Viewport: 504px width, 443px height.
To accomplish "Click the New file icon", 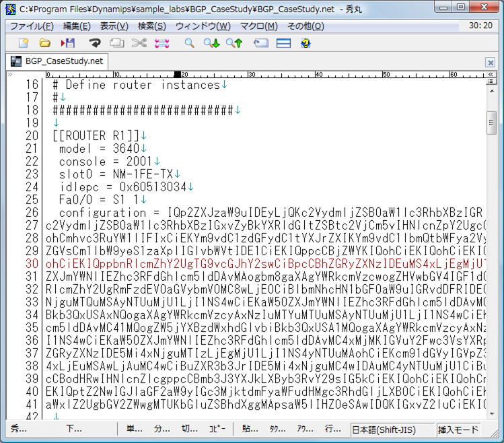I will [24, 43].
